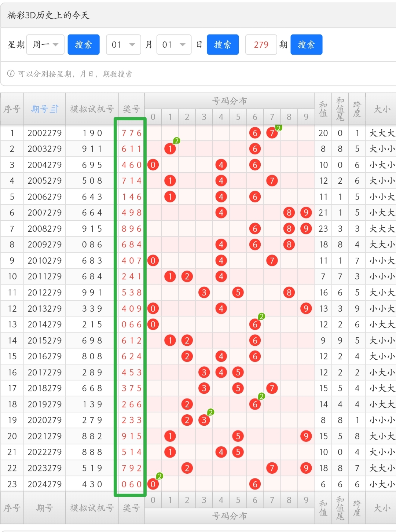The image size is (396, 532).
Task: Click prize number 0 6 6
Action: pyautogui.click(x=132, y=324)
